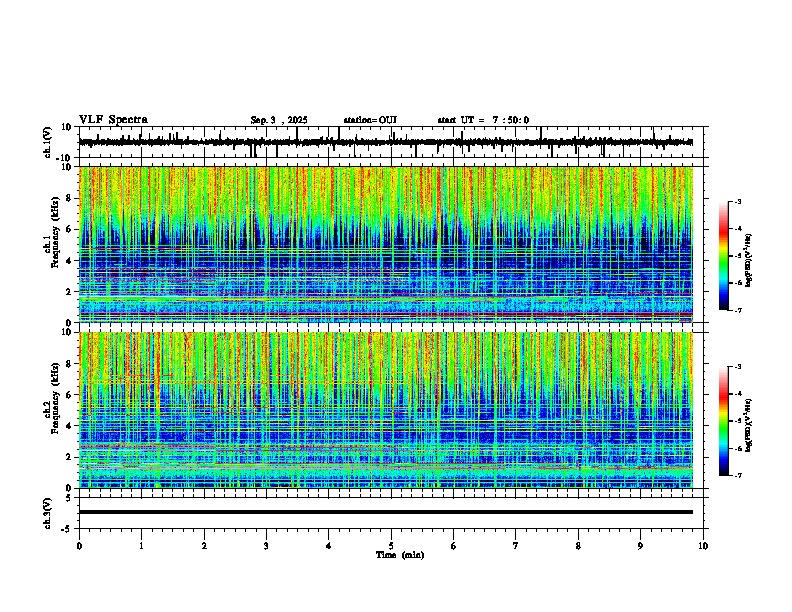Click the ch.1 colorbar log(PSD) label
The height and width of the screenshot is (612, 792).
749,260
